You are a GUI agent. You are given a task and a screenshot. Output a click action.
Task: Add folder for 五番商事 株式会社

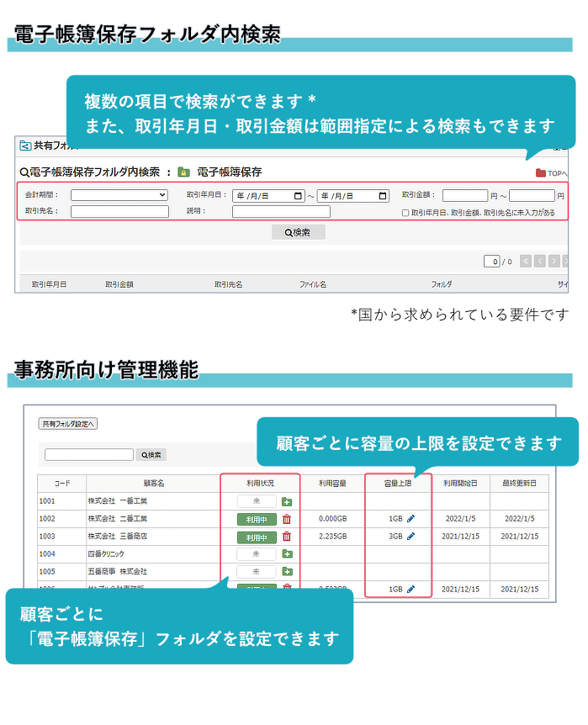[x=287, y=572]
